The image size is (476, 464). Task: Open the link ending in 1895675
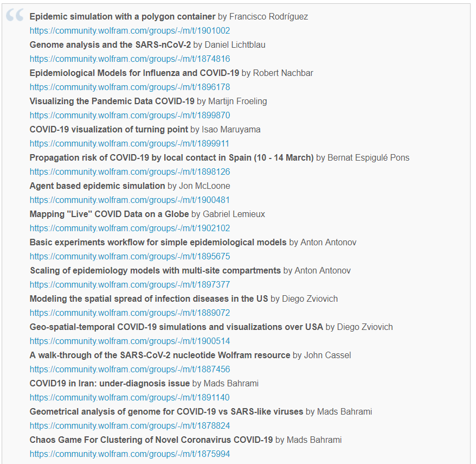130,257
